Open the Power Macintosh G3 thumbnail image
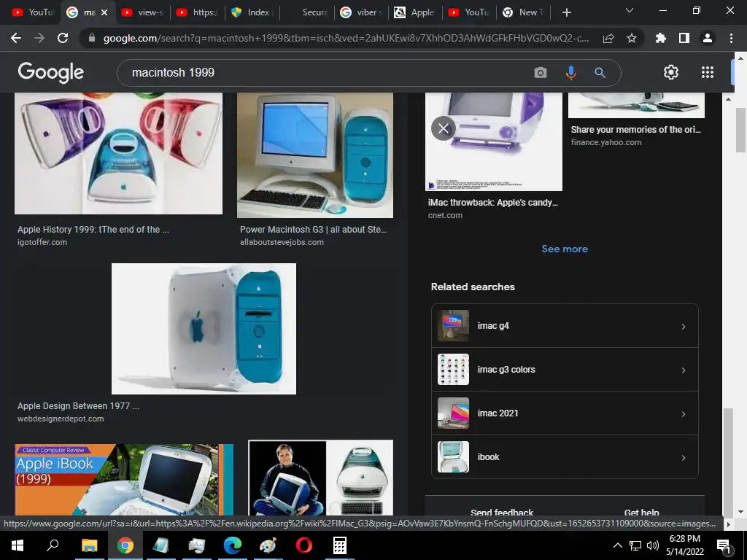 (315, 155)
